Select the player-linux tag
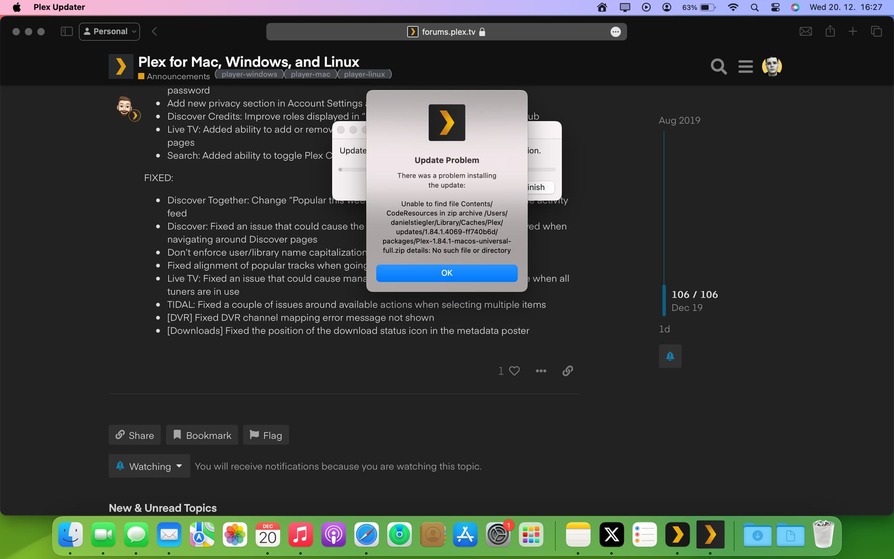Image resolution: width=894 pixels, height=559 pixels. [x=364, y=74]
